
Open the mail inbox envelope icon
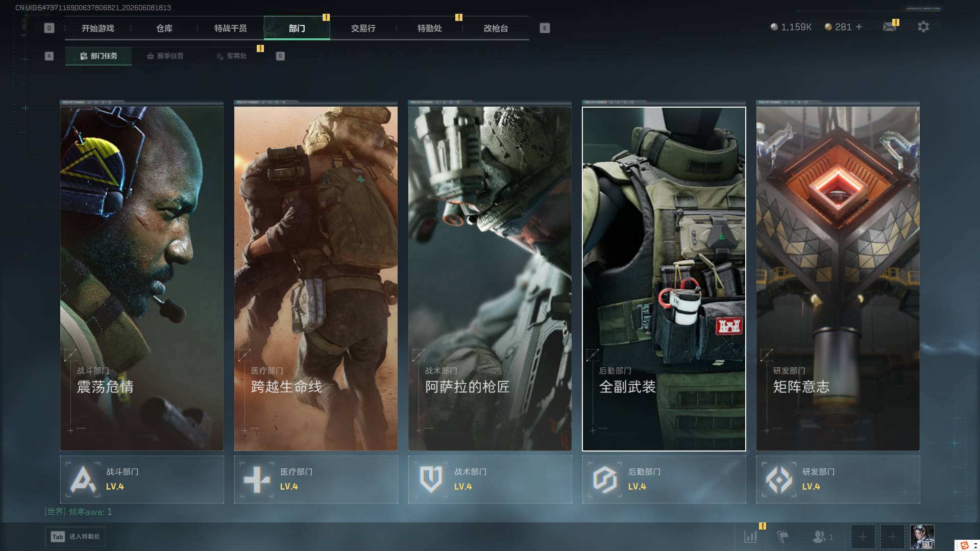coord(890,27)
